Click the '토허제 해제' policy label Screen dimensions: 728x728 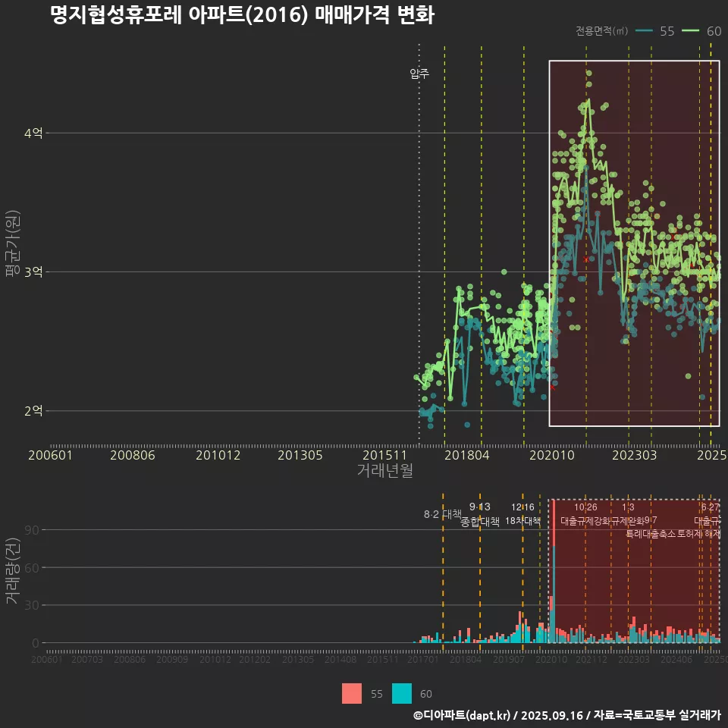tap(698, 534)
